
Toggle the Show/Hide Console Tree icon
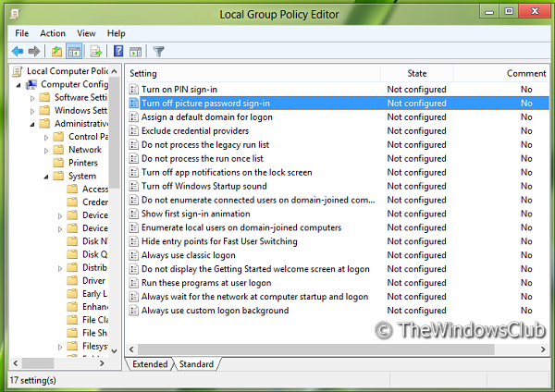click(x=74, y=52)
